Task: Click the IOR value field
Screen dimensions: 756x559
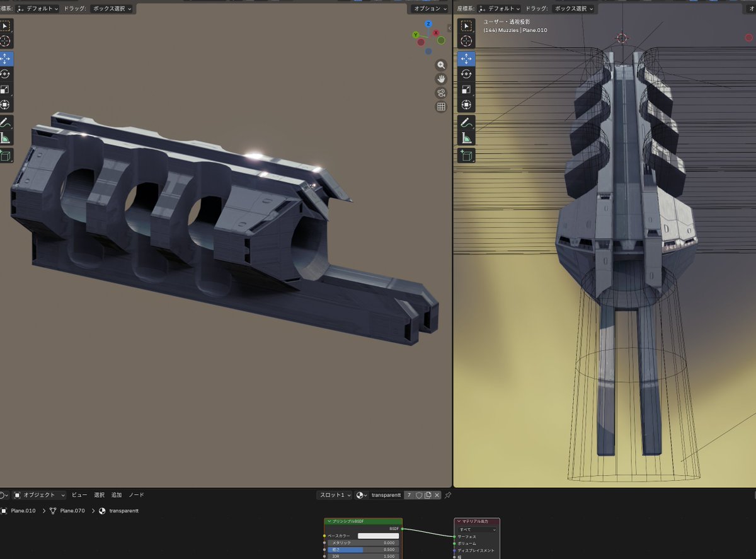Action: (363, 556)
